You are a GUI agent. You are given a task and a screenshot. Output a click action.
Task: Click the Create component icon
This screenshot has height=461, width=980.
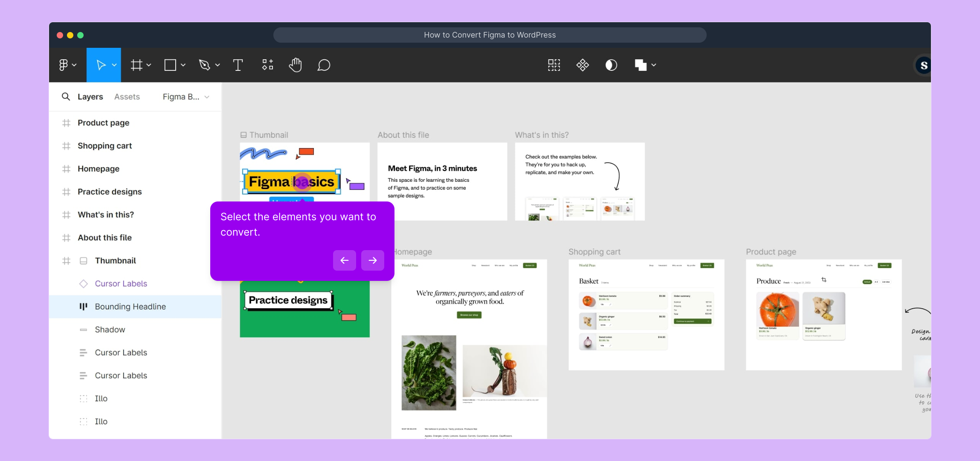[583, 65]
